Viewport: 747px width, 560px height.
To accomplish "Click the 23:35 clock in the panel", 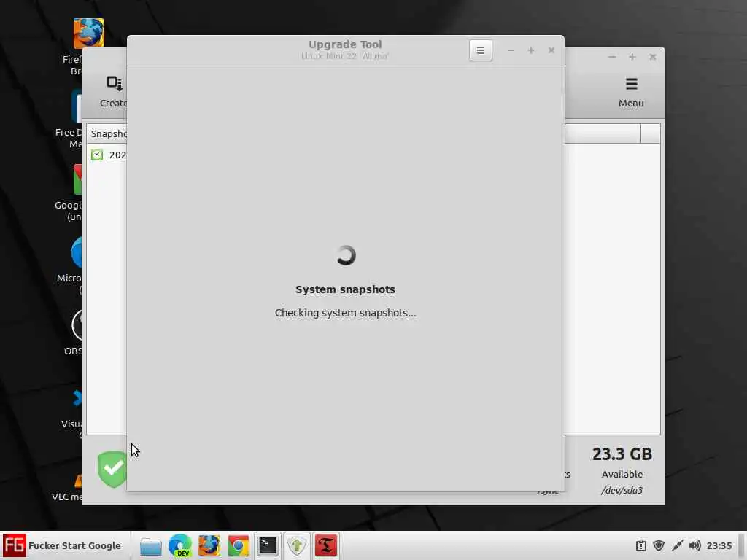I will pos(719,545).
